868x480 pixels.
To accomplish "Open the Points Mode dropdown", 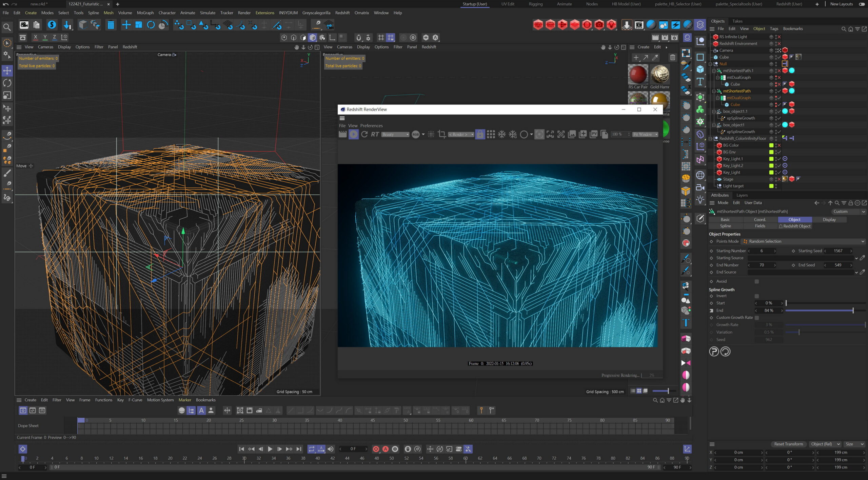I will click(804, 241).
